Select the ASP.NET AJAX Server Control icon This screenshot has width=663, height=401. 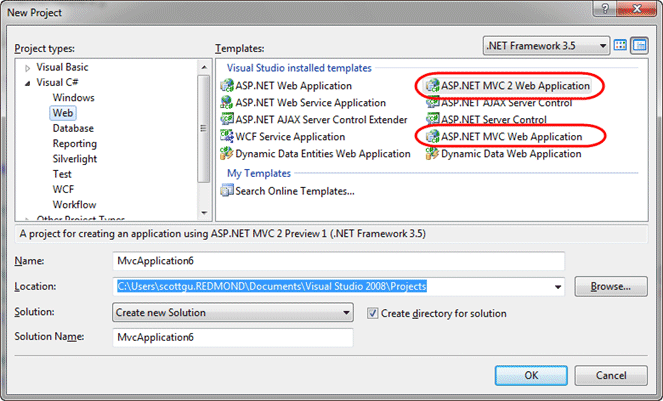(433, 102)
